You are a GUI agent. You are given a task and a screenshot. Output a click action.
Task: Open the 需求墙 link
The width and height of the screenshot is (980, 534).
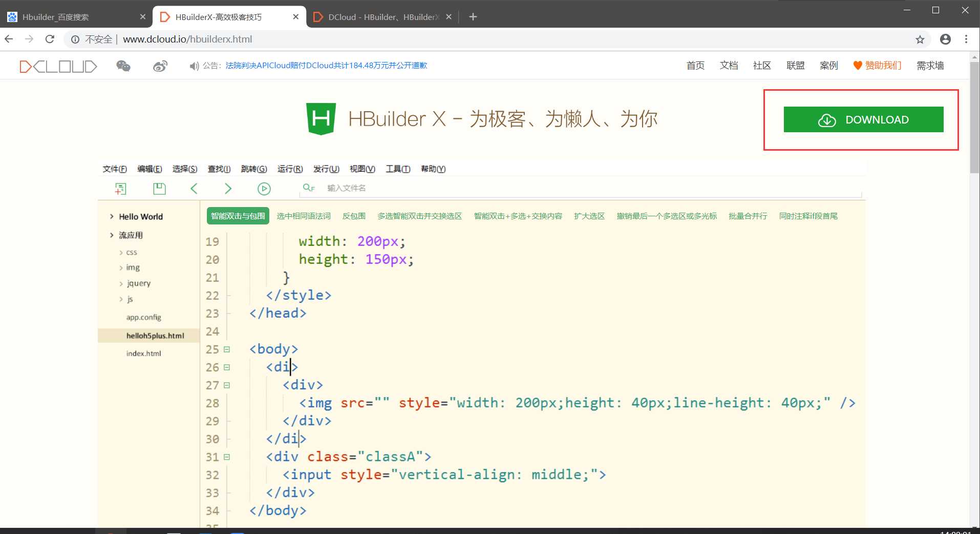tap(930, 66)
